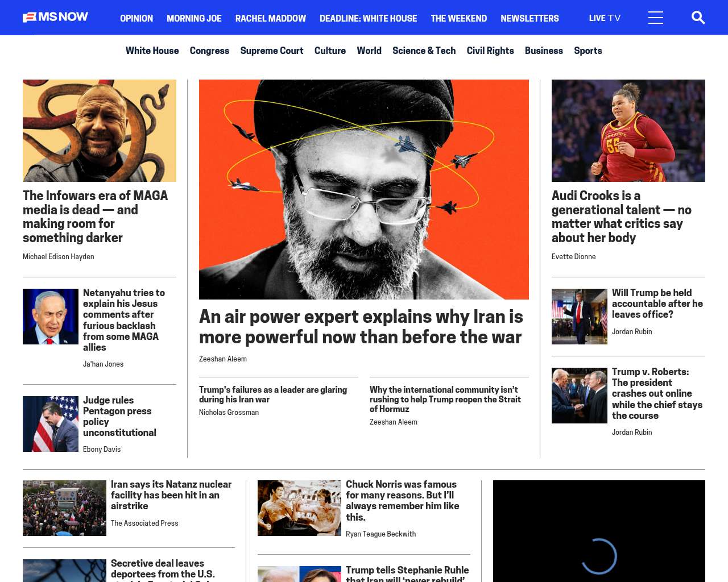Go to World news

(x=369, y=51)
